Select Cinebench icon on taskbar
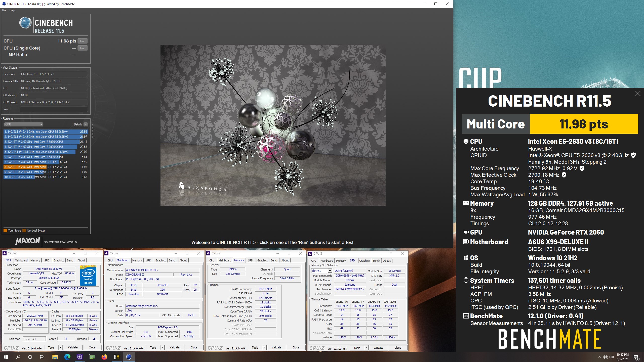Viewport: 644px width, 362px height. coord(129,357)
